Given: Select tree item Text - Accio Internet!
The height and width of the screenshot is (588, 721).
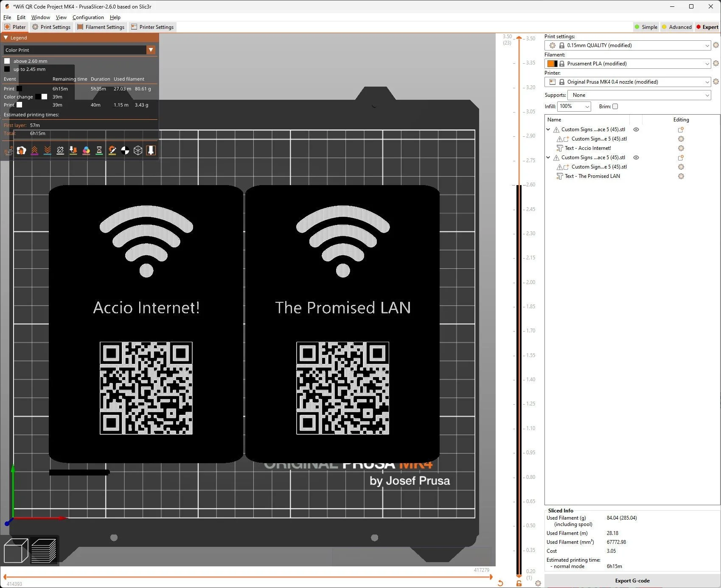Looking at the screenshot, I should [x=588, y=148].
